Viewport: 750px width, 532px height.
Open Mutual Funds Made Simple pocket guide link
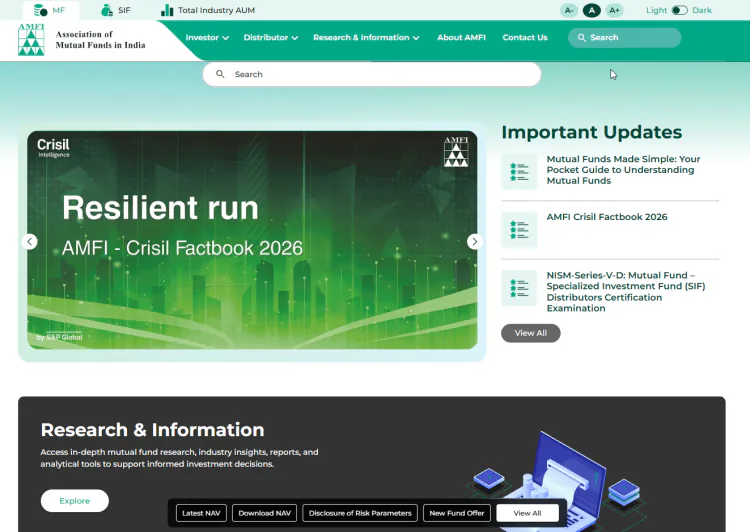[x=623, y=170]
